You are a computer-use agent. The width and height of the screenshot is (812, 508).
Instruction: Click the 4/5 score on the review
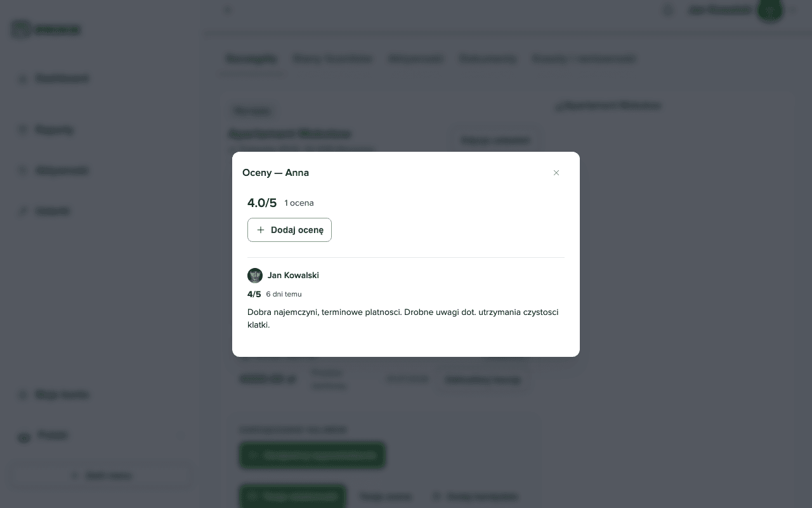coord(254,294)
